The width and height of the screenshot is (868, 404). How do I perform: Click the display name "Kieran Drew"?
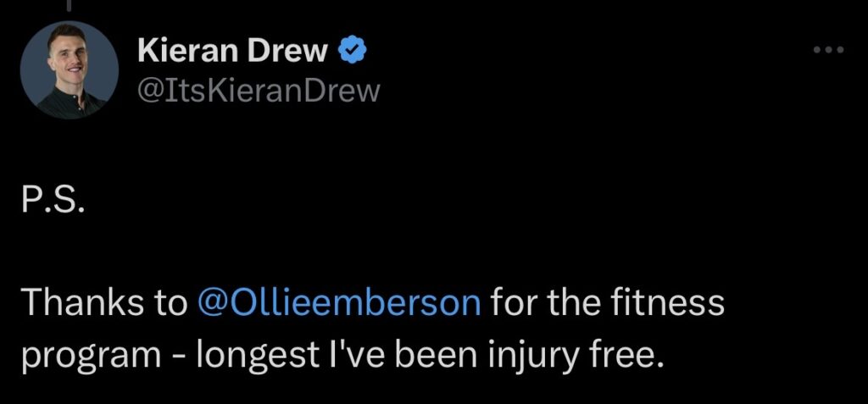[x=233, y=53]
